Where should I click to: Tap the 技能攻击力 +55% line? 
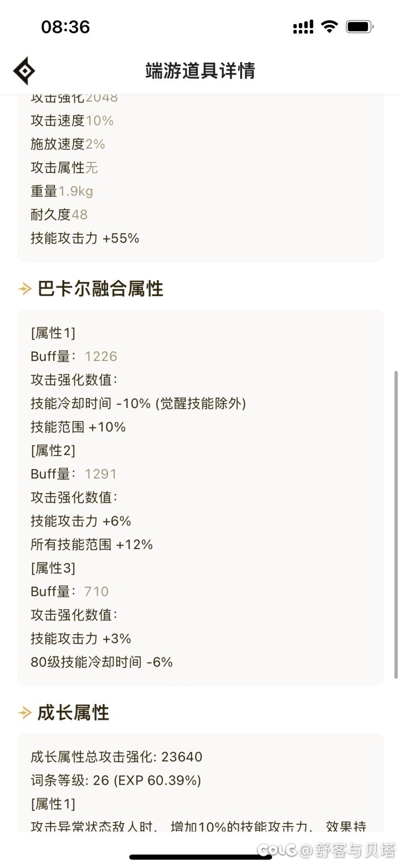tap(85, 238)
